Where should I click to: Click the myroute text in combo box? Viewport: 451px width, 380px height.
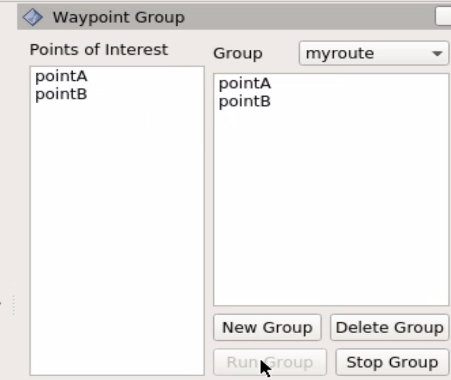340,53
